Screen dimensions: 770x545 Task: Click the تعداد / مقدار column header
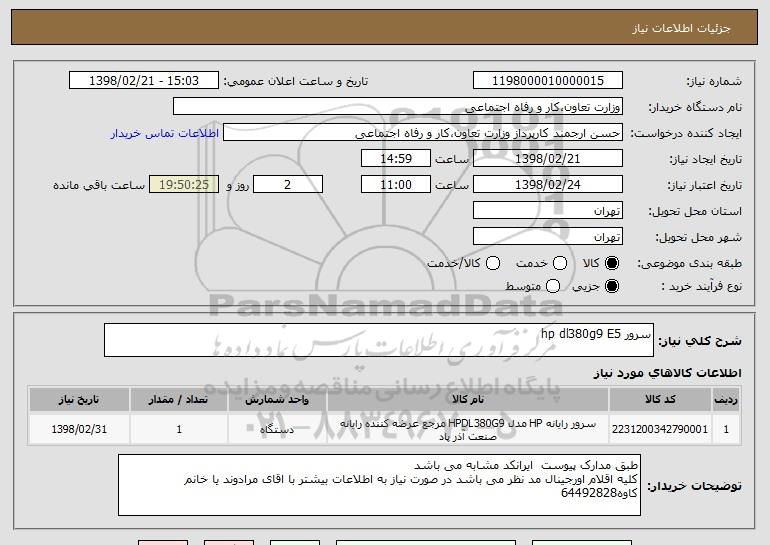(x=179, y=400)
